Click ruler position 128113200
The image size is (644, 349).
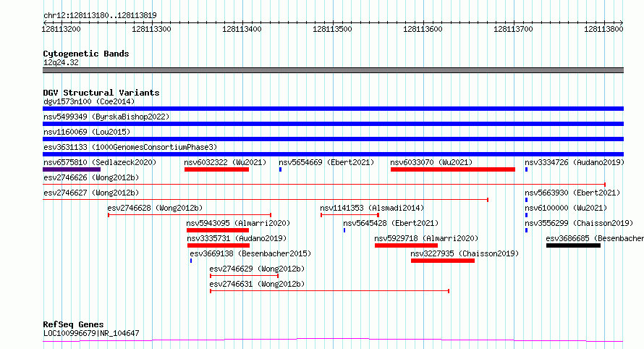pos(62,29)
